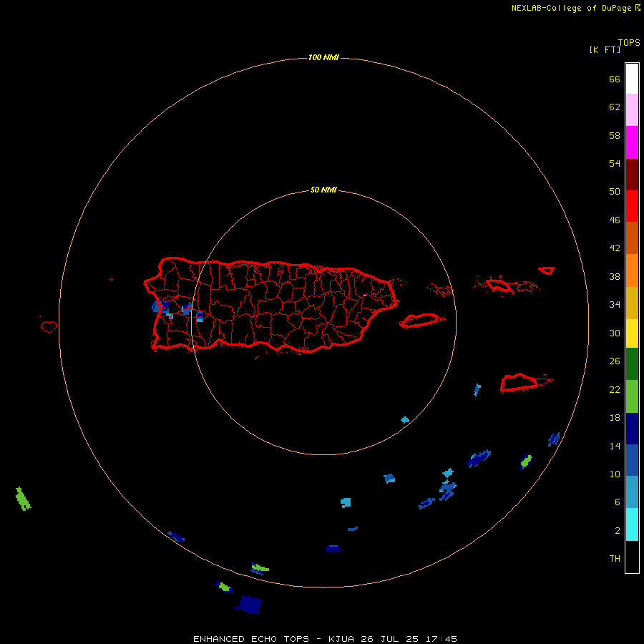Select the "50" legend value
This screenshot has height=644, width=644.
pyautogui.click(x=615, y=192)
